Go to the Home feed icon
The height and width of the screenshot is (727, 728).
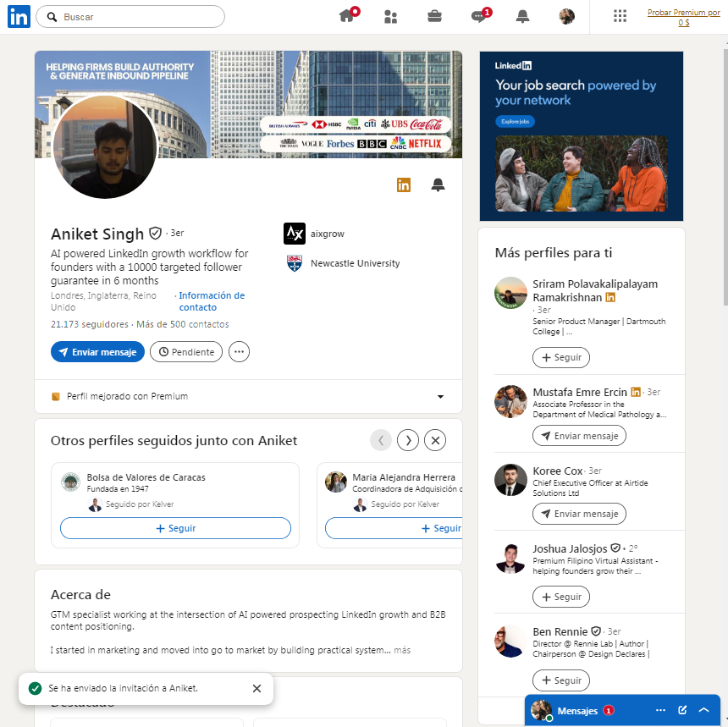coord(347,16)
